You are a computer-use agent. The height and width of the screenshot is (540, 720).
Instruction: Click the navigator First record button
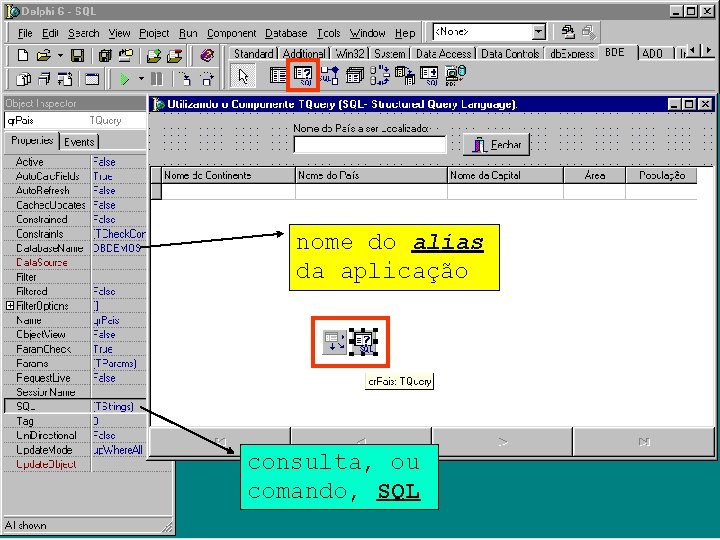[x=220, y=442]
